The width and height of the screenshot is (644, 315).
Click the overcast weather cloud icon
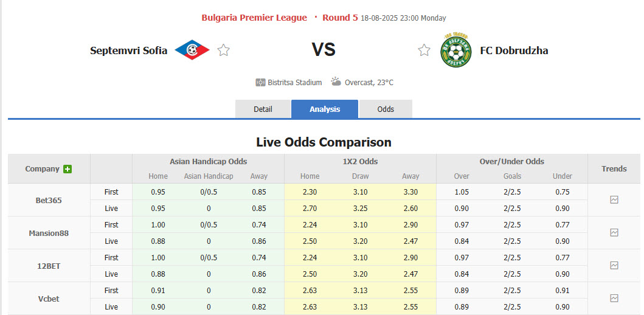pyautogui.click(x=336, y=81)
